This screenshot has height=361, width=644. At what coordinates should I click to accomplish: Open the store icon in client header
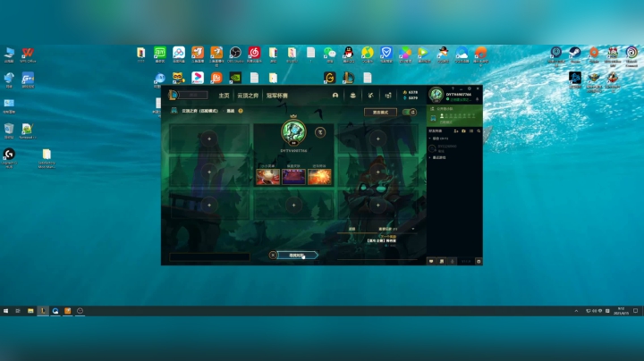pyautogui.click(x=388, y=96)
